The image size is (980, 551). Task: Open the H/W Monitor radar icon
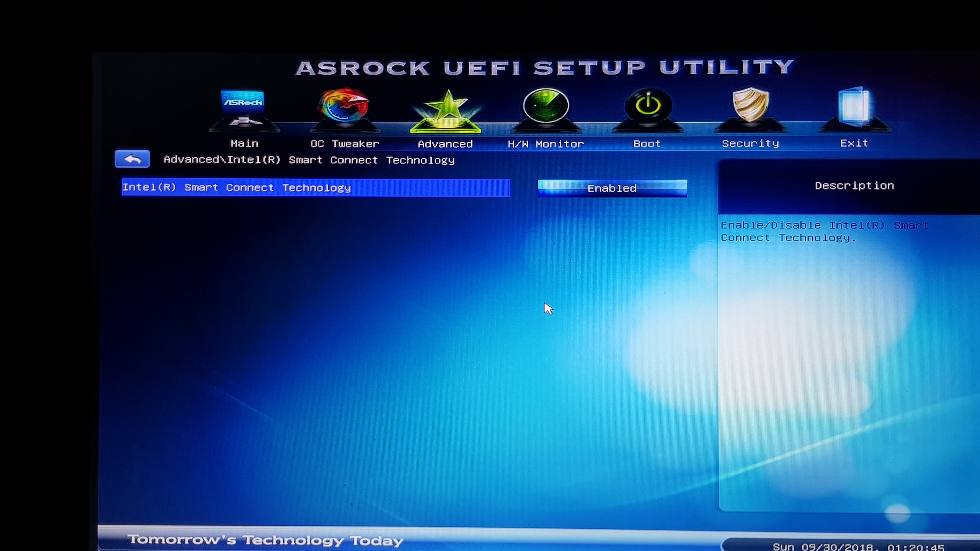pyautogui.click(x=546, y=110)
